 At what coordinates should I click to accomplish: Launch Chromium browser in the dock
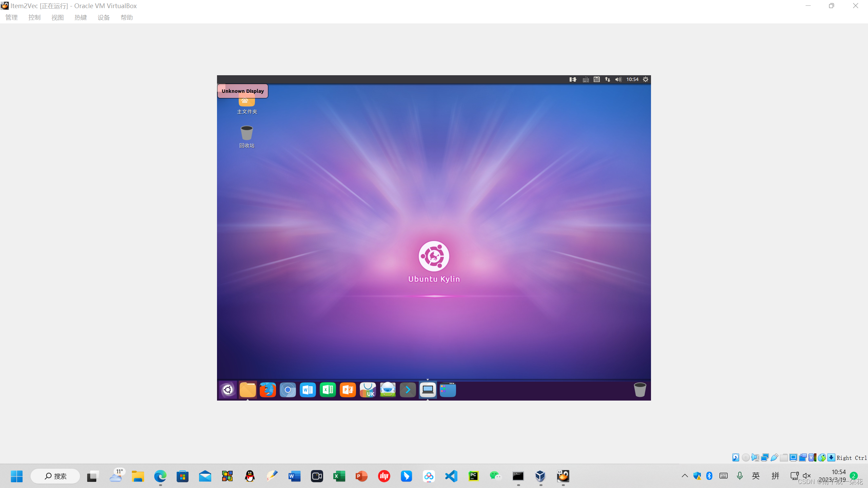pyautogui.click(x=288, y=390)
